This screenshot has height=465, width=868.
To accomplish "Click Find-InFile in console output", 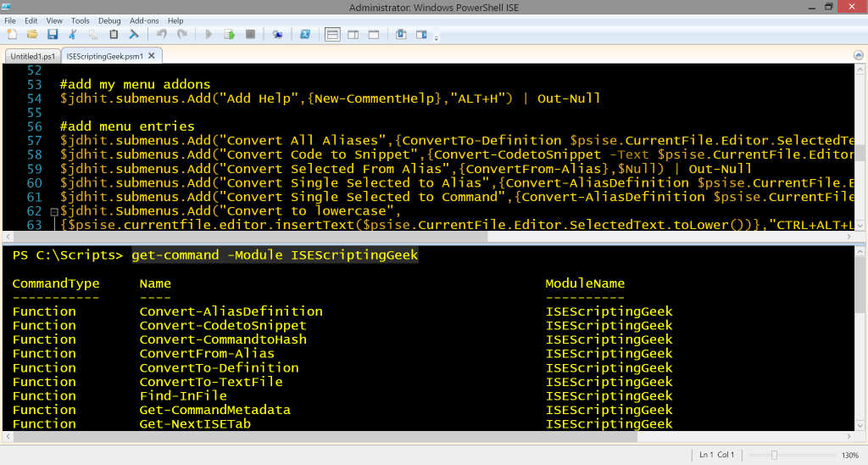I will click(x=183, y=395).
